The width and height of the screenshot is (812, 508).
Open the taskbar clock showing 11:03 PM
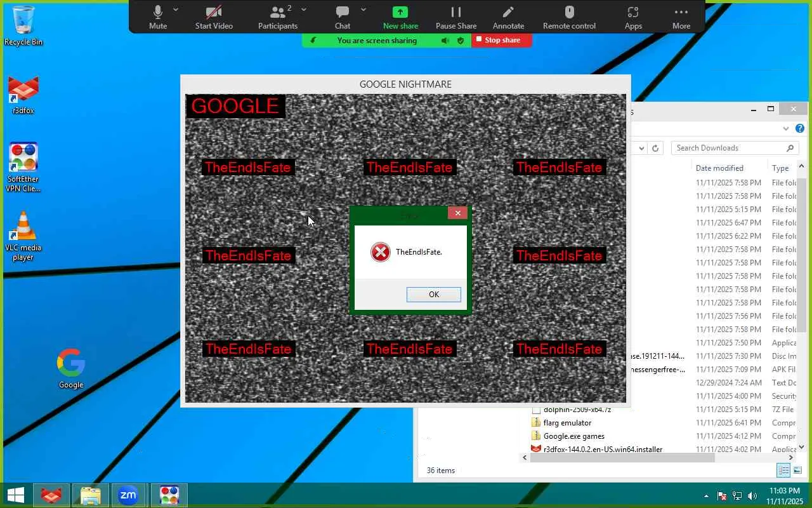point(784,496)
